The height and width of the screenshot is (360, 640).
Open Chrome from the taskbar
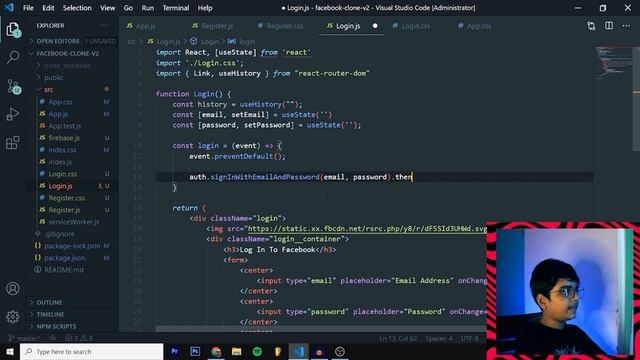click(x=216, y=351)
